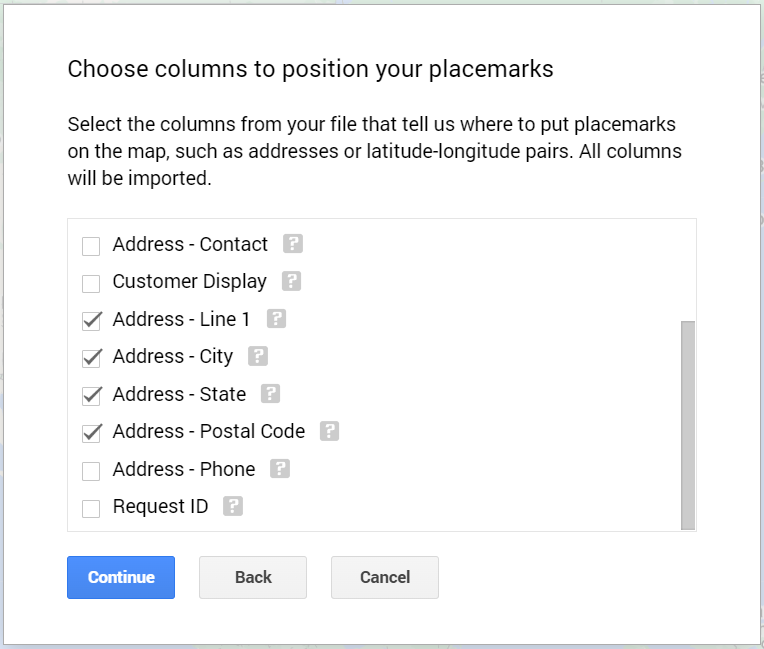Cancel the column selection dialog

385,577
